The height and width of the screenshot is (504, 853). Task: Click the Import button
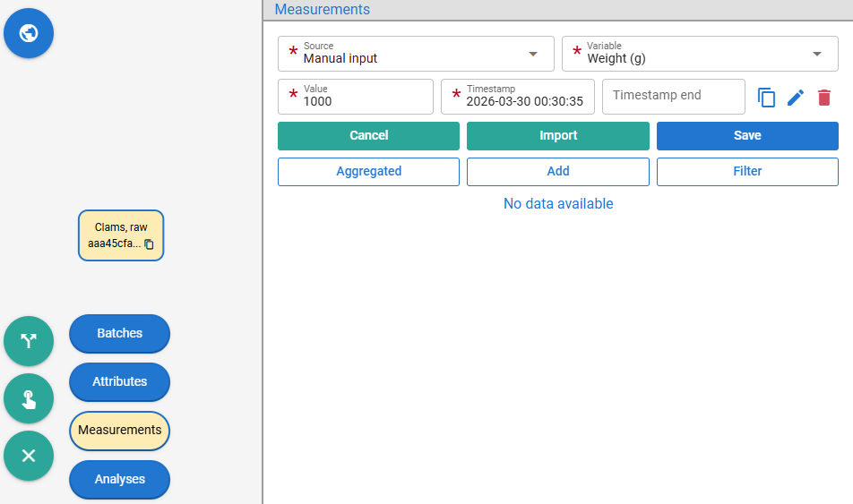[x=557, y=135]
